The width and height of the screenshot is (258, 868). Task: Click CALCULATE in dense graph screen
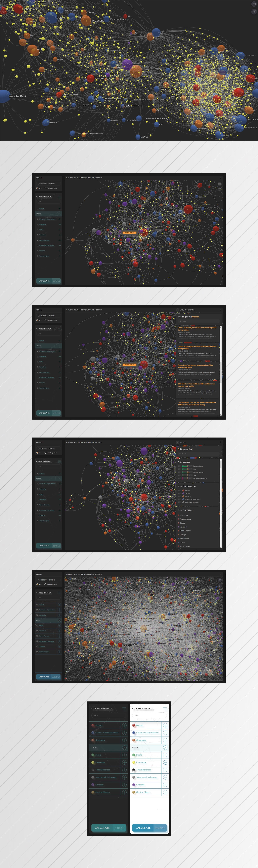tap(48, 677)
